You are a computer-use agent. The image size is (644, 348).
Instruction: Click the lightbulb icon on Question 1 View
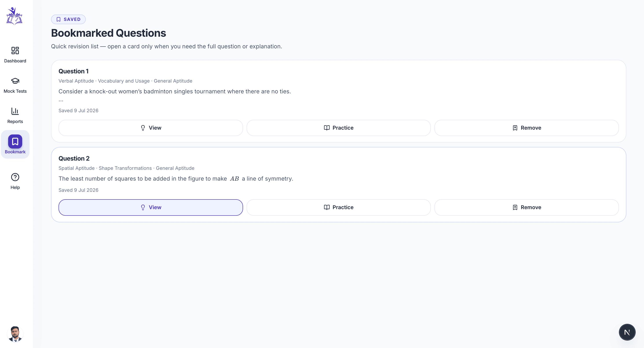[x=143, y=128]
